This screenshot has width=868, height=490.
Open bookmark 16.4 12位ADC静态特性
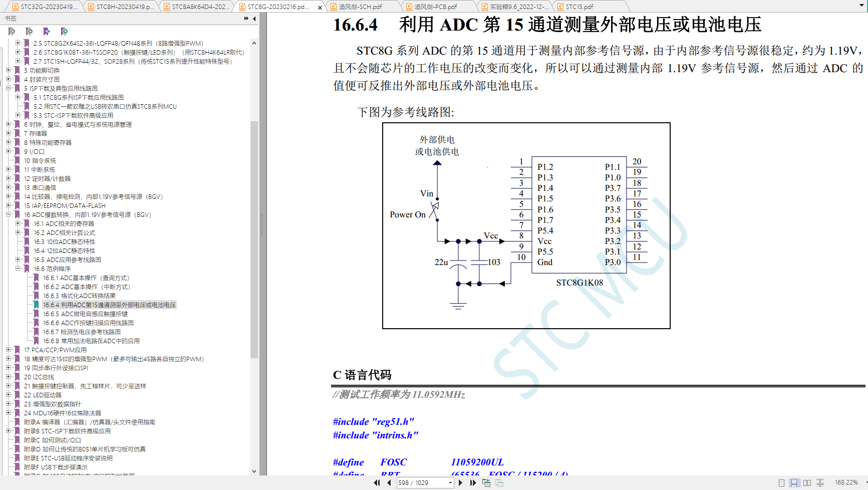(x=64, y=251)
